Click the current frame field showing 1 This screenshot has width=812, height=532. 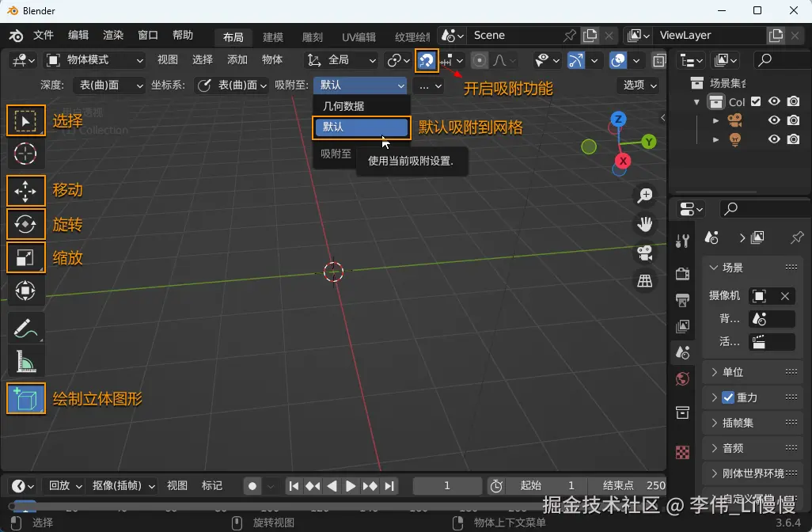click(x=447, y=486)
